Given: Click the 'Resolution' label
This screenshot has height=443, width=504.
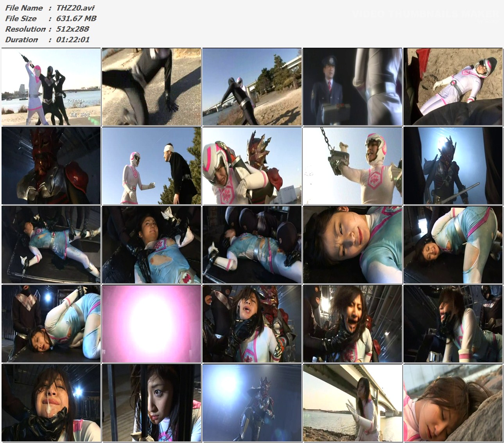Looking at the screenshot, I should coord(25,29).
